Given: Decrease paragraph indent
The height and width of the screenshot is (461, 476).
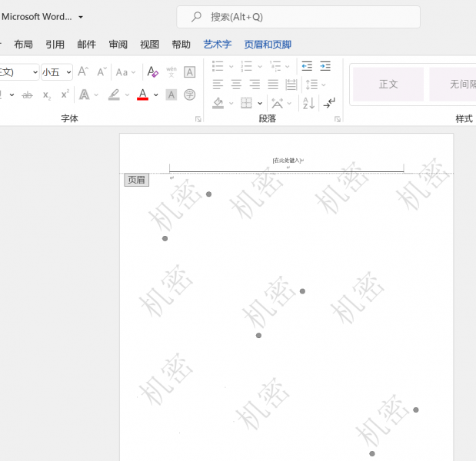Looking at the screenshot, I should pos(307,66).
